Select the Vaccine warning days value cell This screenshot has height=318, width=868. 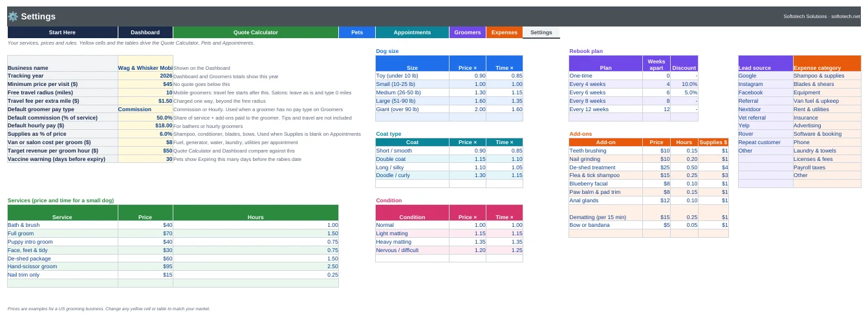pos(146,159)
